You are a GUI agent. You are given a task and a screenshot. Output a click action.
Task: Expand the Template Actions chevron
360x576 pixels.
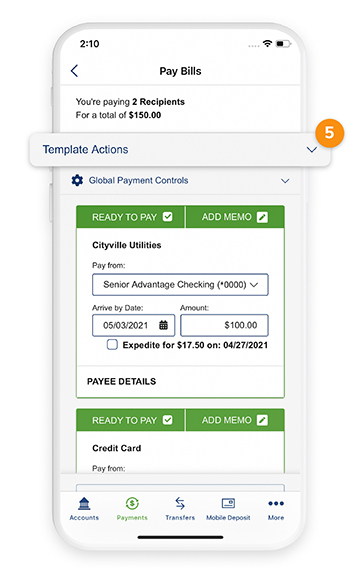pyautogui.click(x=312, y=150)
